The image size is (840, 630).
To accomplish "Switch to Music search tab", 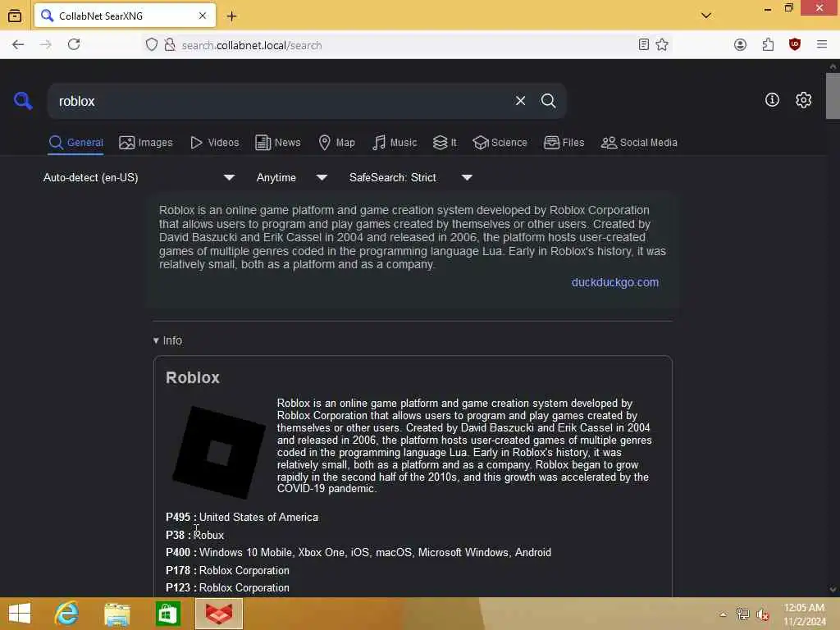I will (395, 143).
